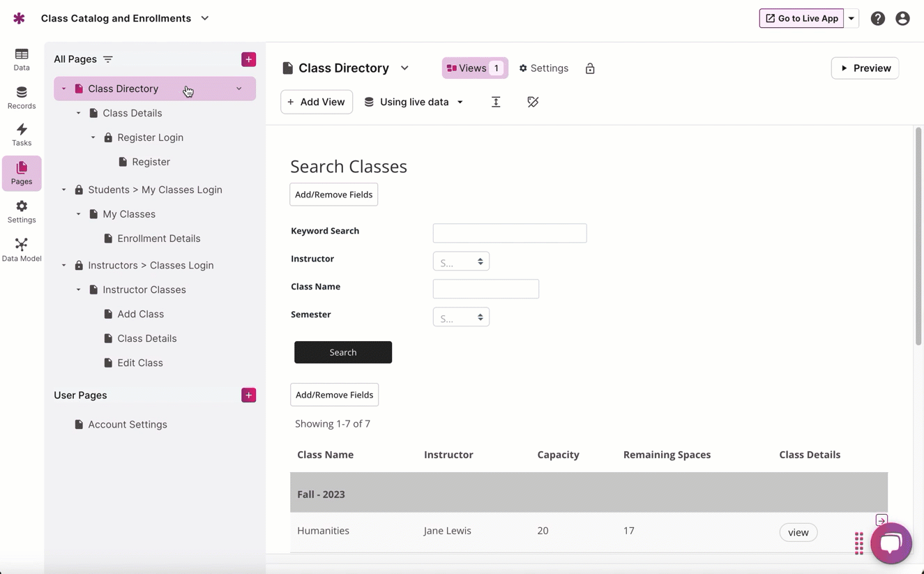Open the Records section in sidebar
The width and height of the screenshot is (924, 574).
[x=22, y=98]
